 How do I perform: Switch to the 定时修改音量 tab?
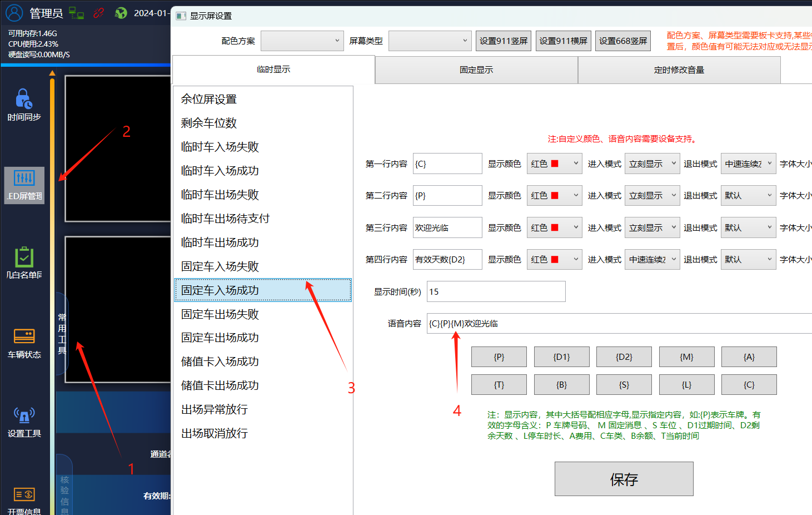click(x=679, y=70)
